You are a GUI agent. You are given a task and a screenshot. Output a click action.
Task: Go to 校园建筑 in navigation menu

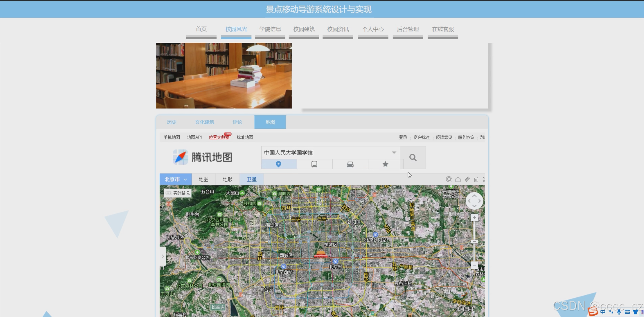coord(304,29)
